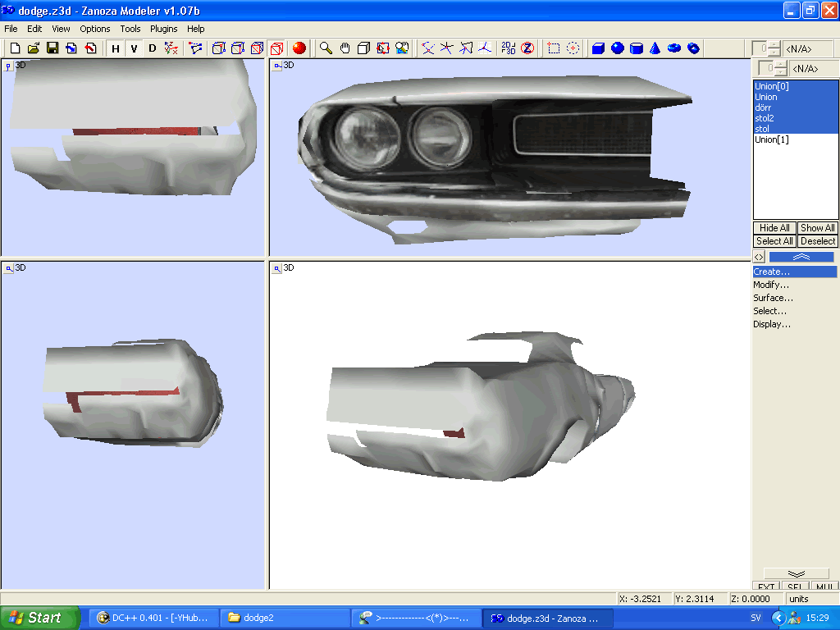Viewport: 840px width, 630px height.
Task: Create a blue cube primitive
Action: (x=598, y=48)
